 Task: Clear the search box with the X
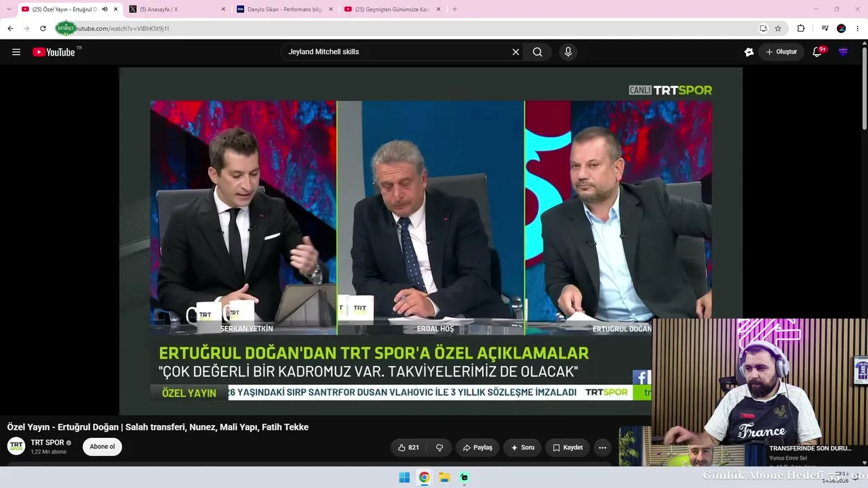(x=515, y=52)
